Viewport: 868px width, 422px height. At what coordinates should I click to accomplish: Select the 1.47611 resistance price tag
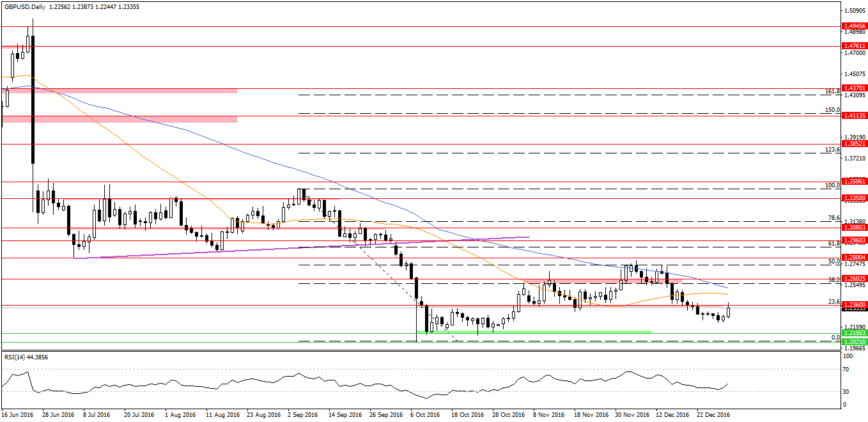coord(855,46)
